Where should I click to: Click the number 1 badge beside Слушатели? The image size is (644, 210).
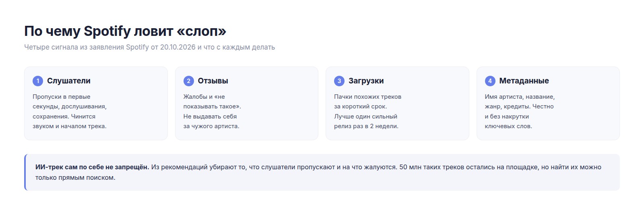point(38,81)
